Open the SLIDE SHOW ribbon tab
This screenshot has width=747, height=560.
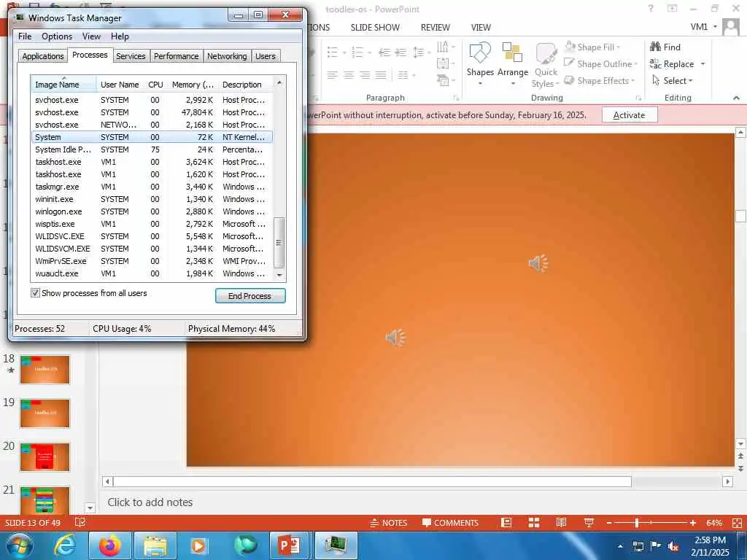point(375,28)
